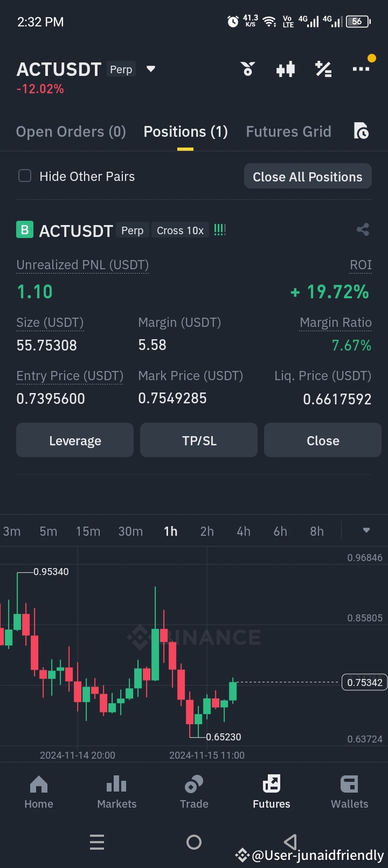Tap the 7.67% margin ratio value
The width and height of the screenshot is (388, 868).
(351, 345)
